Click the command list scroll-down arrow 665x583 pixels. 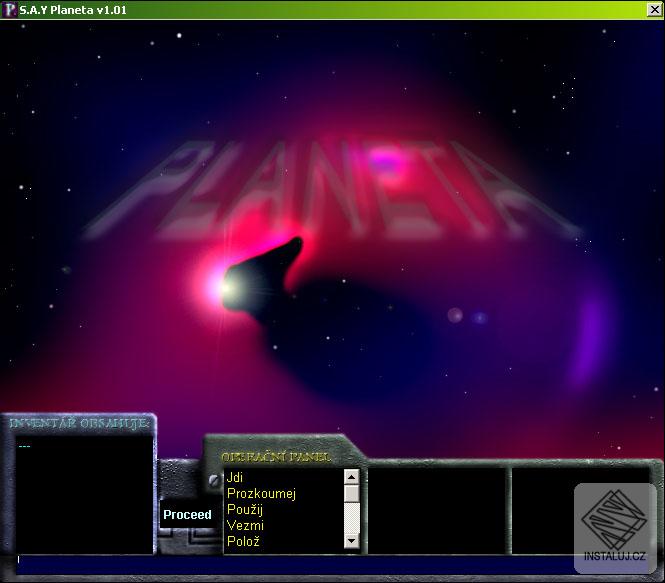click(351, 541)
